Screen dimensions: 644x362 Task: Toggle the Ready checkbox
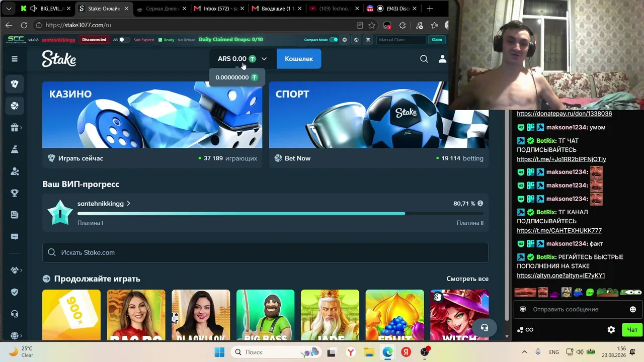click(x=160, y=40)
